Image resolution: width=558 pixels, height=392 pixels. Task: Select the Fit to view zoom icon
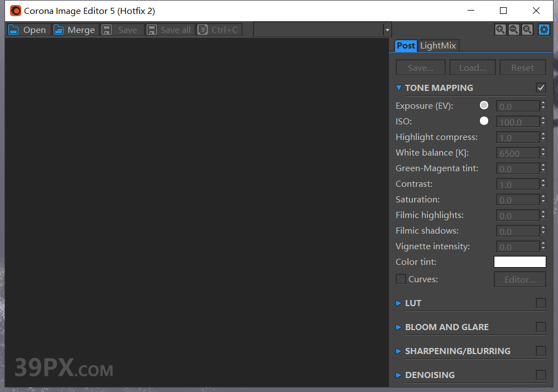pos(527,29)
